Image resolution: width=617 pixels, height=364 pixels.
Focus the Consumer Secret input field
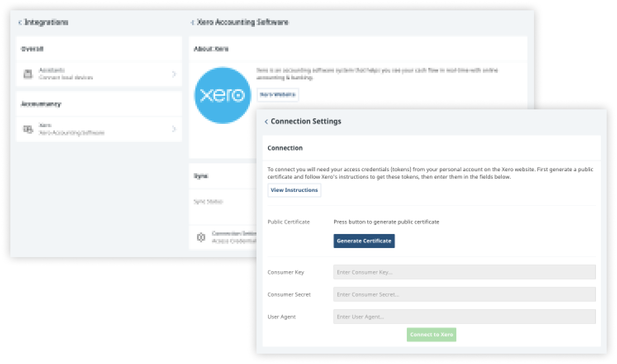pyautogui.click(x=465, y=294)
